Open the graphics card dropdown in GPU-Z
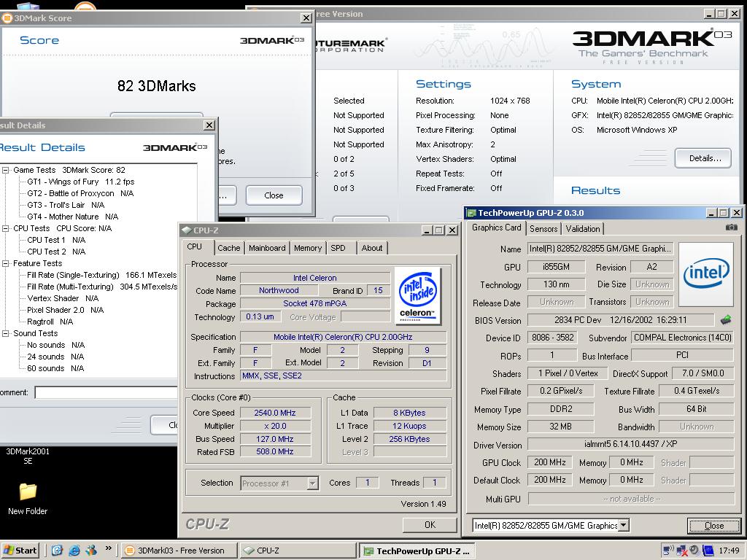The width and height of the screenshot is (747, 560). [x=624, y=525]
